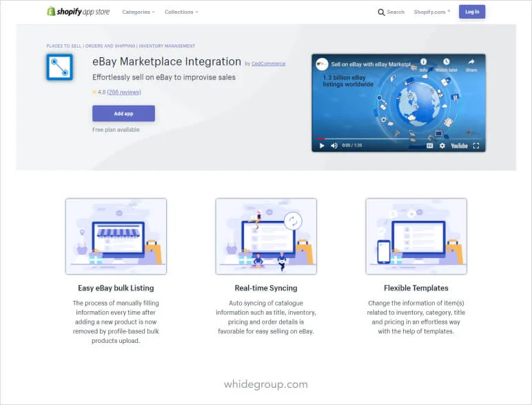Click the video channel avatar
Screen dimensions: 532x405
click(322, 64)
